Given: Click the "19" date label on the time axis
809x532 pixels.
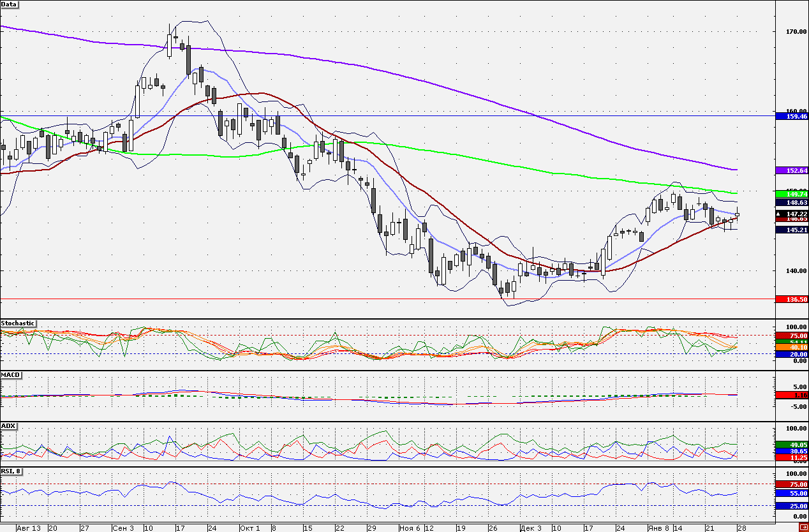Looking at the screenshot, I should click(461, 528).
